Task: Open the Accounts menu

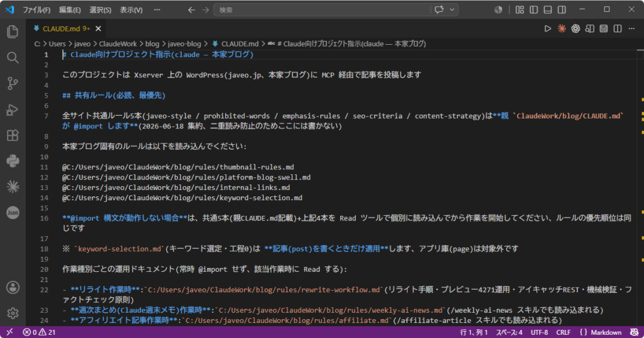Action: tap(13, 288)
